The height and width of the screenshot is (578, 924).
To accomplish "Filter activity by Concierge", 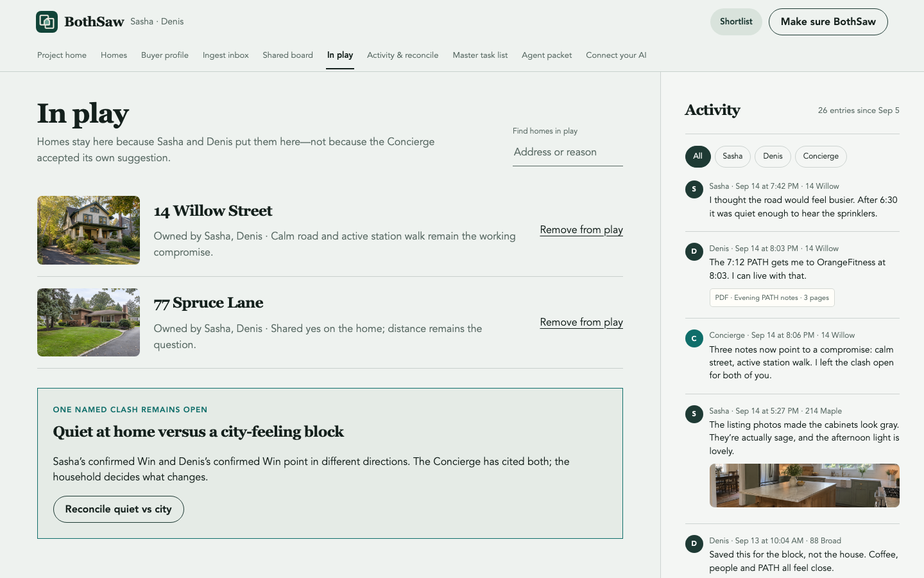I will pyautogui.click(x=821, y=156).
